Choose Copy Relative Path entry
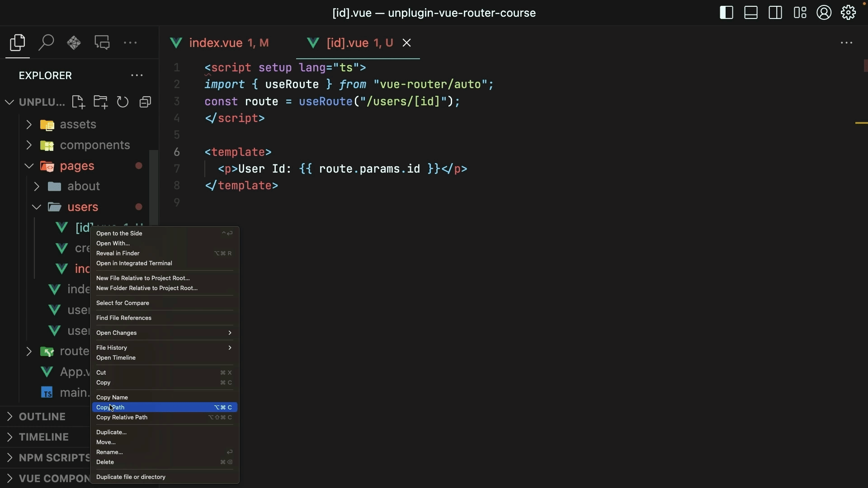 click(165, 418)
